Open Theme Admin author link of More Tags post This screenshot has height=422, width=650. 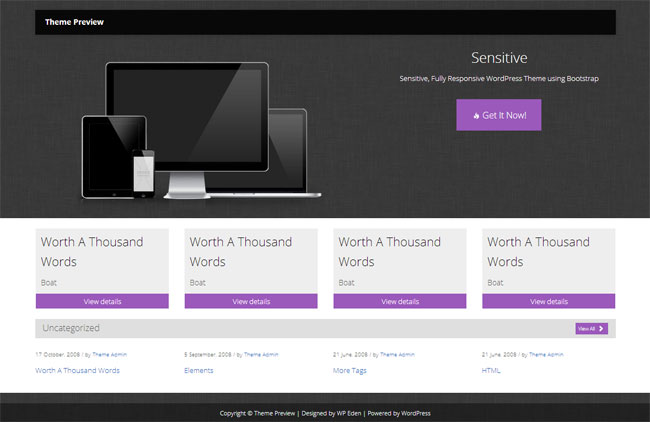point(397,354)
